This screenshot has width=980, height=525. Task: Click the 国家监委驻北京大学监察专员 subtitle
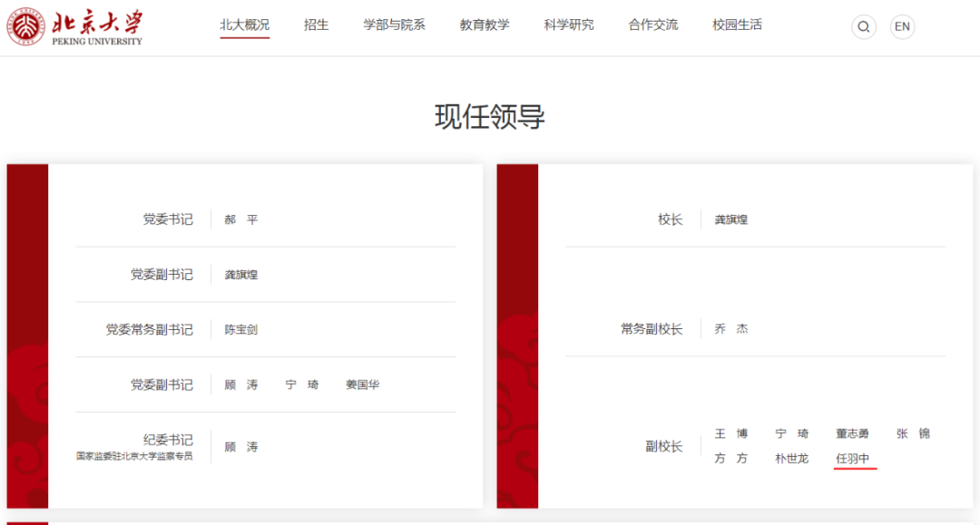click(x=134, y=456)
